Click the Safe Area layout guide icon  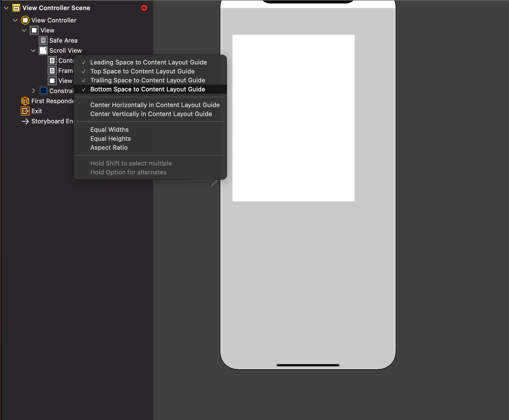point(43,40)
